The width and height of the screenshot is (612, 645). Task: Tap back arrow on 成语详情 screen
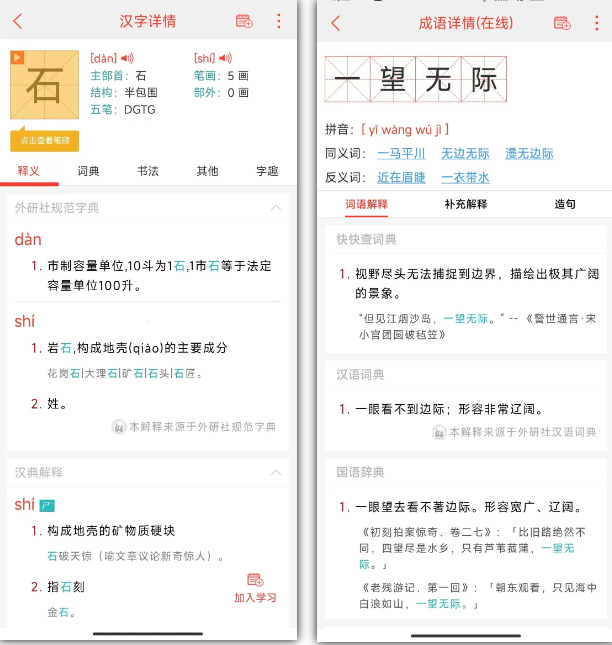tap(335, 23)
